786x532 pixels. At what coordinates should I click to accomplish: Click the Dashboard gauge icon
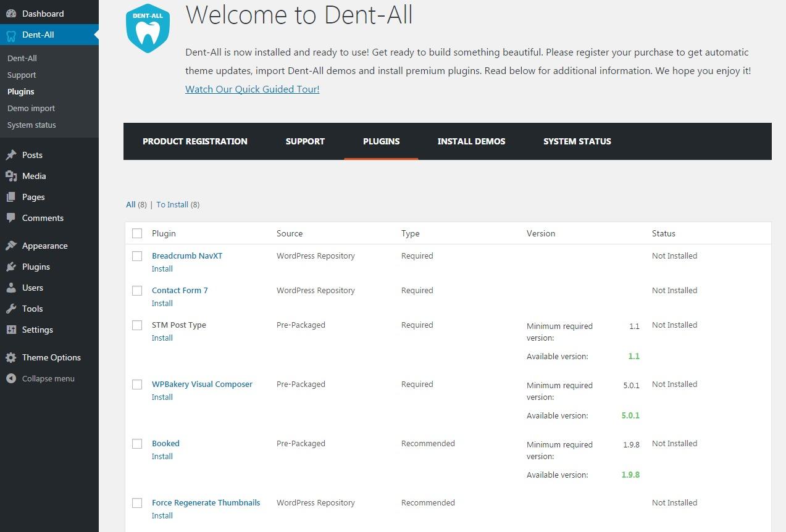(11, 14)
